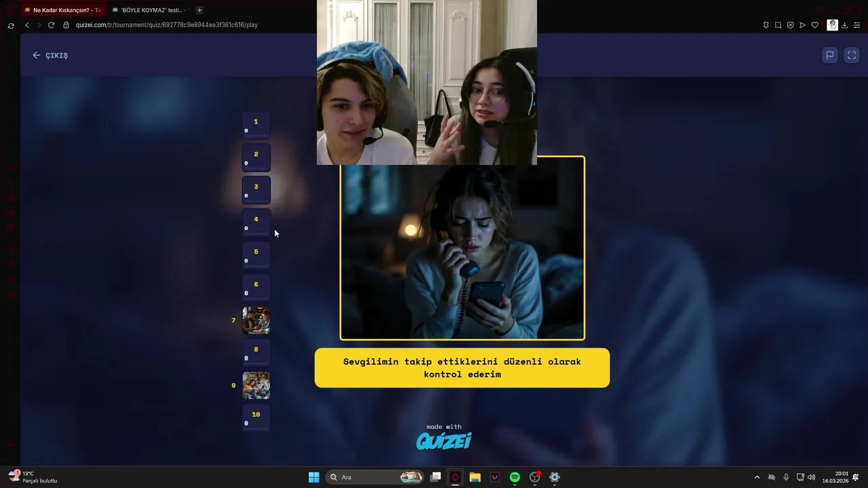This screenshot has width=868, height=488.
Task: Click the 'Sevgilimin takip ettiklerini' caption card
Action: (462, 368)
